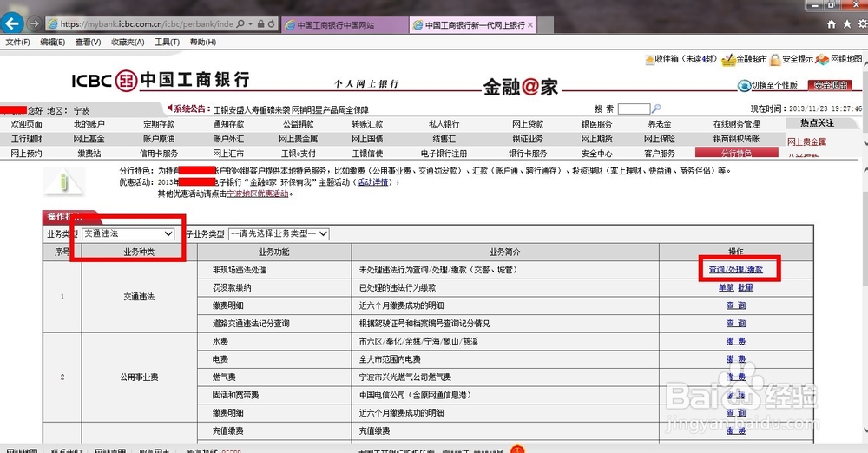
Task: Select 工行理财 in the navigation bar
Action: (26, 139)
